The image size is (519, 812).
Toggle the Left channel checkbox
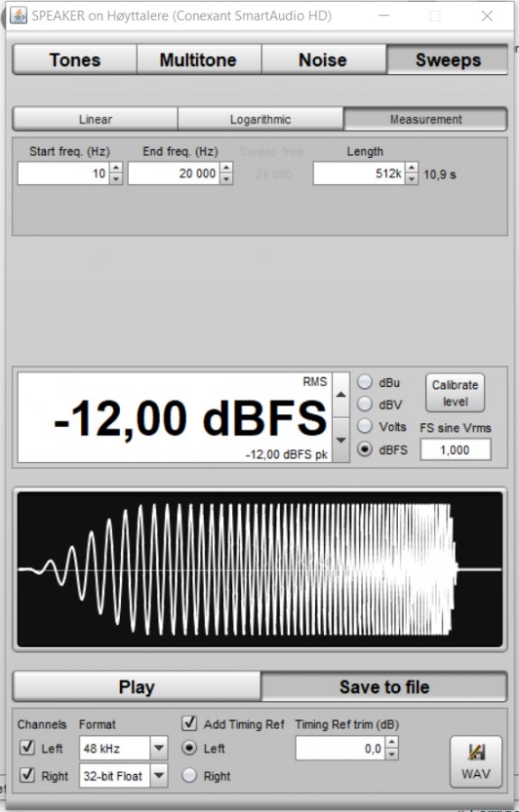point(26,747)
